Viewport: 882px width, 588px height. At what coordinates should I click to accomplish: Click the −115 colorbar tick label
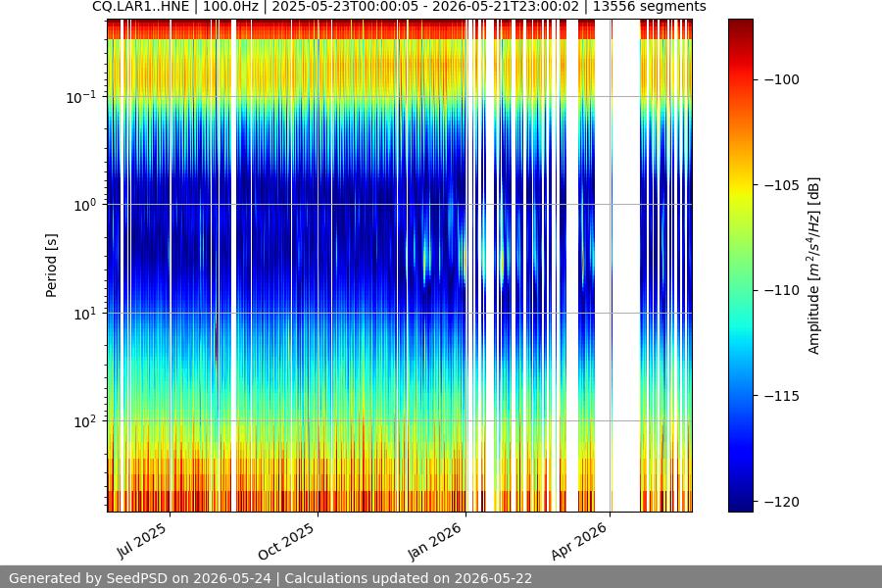coord(782,396)
